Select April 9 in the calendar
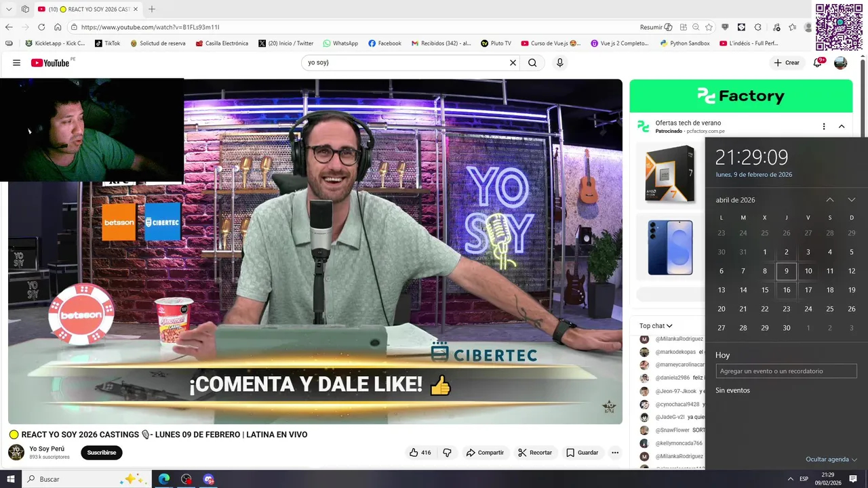This screenshot has height=488, width=868. pyautogui.click(x=787, y=271)
